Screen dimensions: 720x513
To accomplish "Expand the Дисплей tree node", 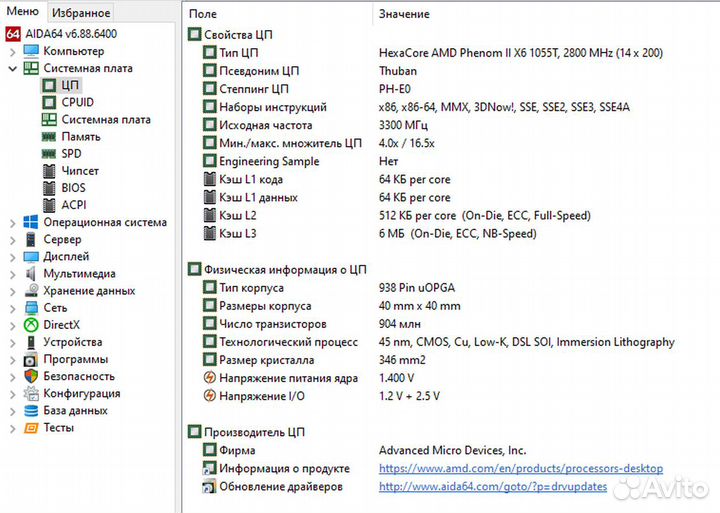I will pyautogui.click(x=12, y=257).
